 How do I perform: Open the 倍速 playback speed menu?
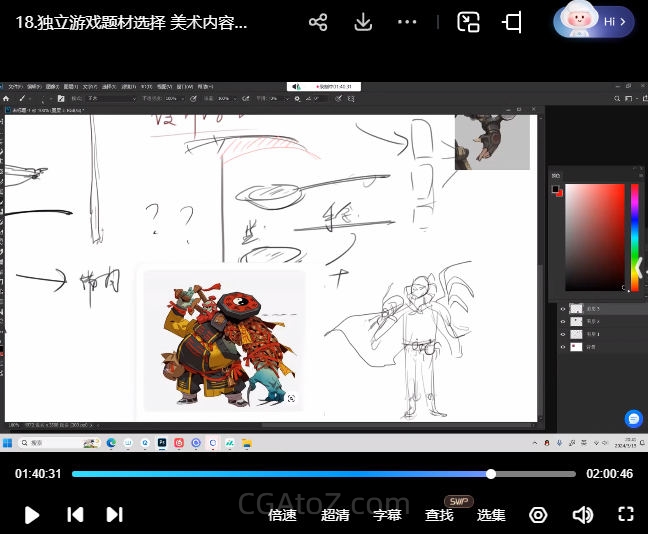pyautogui.click(x=283, y=515)
